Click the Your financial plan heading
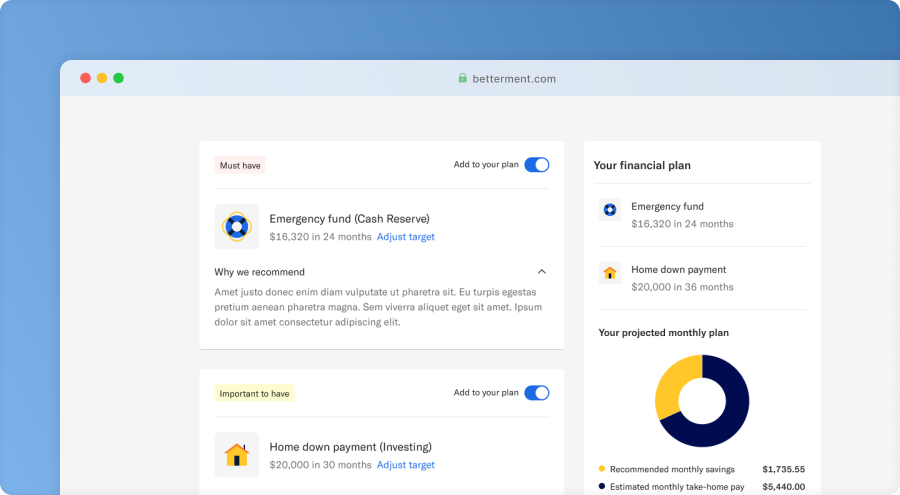 [x=642, y=165]
